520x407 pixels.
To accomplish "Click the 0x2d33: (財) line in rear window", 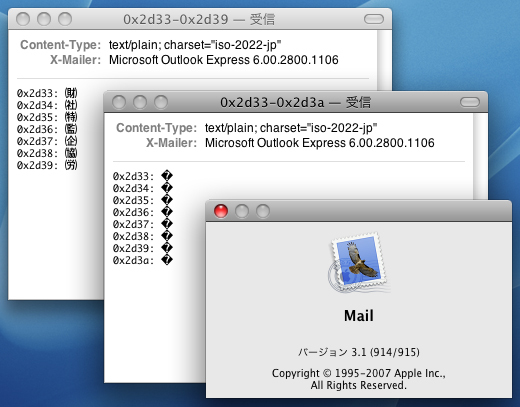I will pos(47,93).
